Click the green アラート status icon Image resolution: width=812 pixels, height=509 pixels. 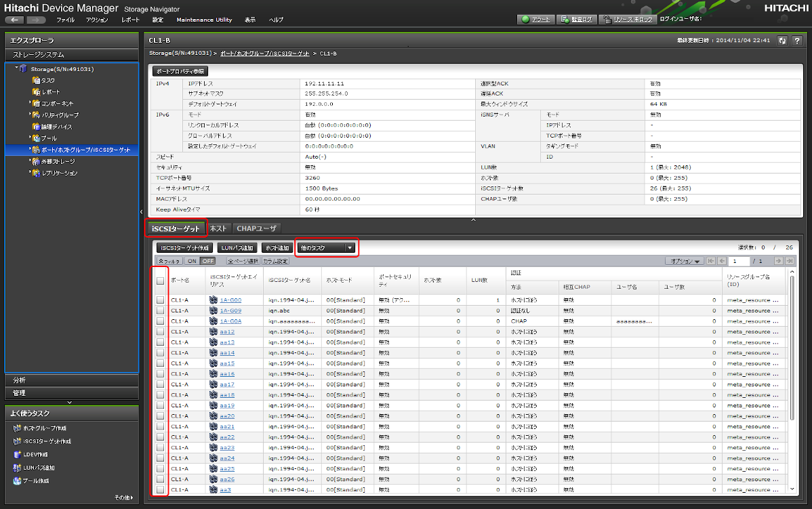(x=526, y=20)
